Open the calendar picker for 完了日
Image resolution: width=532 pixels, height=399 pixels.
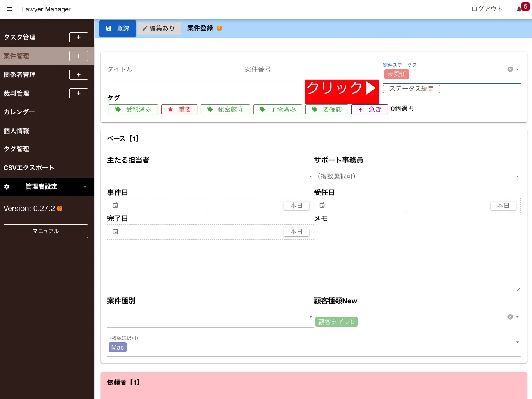tap(115, 232)
